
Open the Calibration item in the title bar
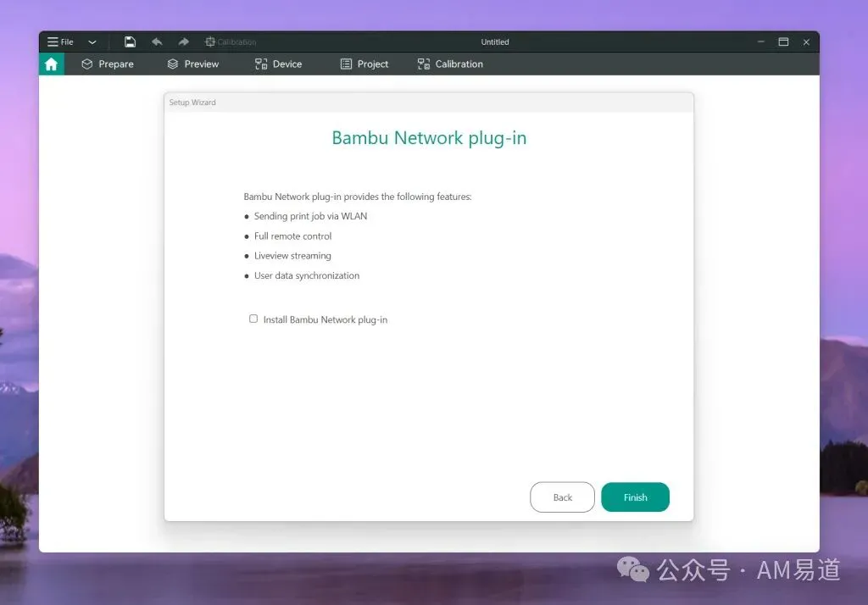[x=231, y=42]
